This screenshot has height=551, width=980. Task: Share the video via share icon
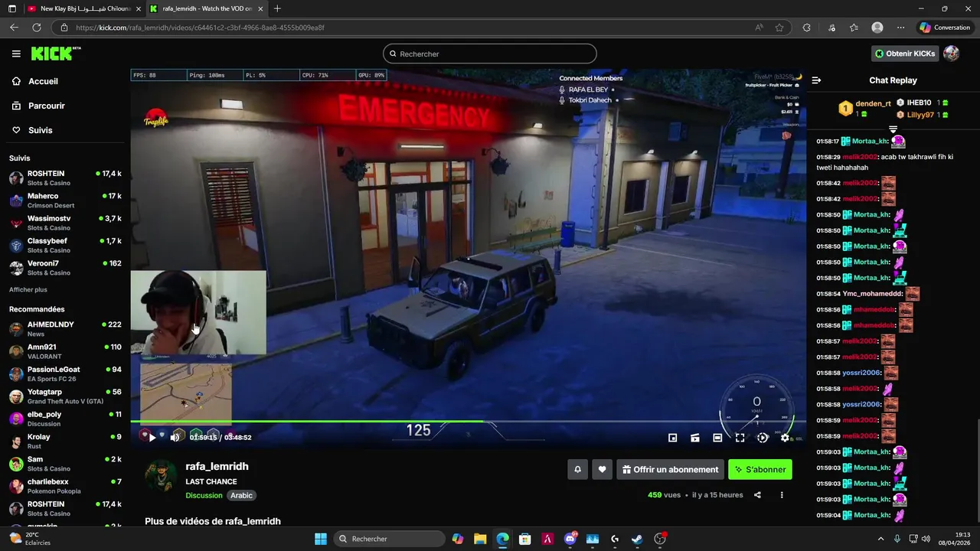tap(757, 495)
